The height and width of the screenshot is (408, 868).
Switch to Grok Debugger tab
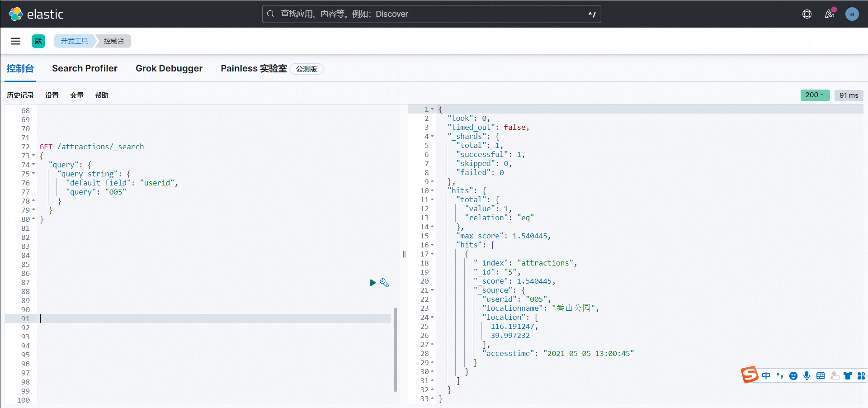(x=169, y=69)
